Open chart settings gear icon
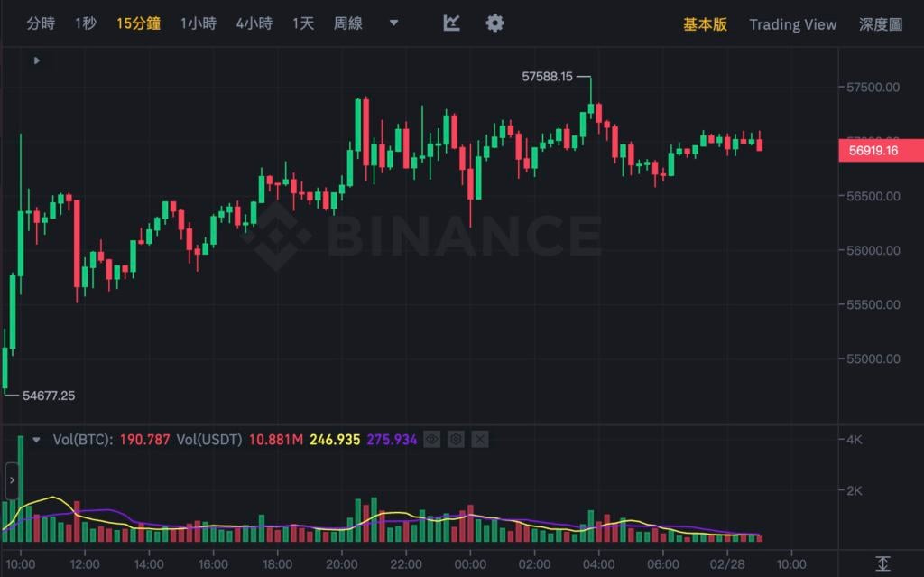Screen dimensions: 924x577 click(x=494, y=23)
